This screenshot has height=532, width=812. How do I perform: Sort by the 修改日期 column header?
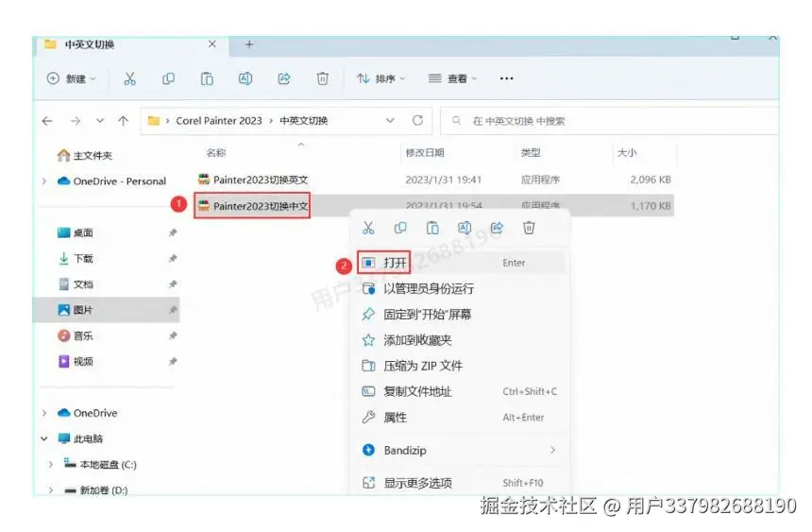[x=425, y=152]
